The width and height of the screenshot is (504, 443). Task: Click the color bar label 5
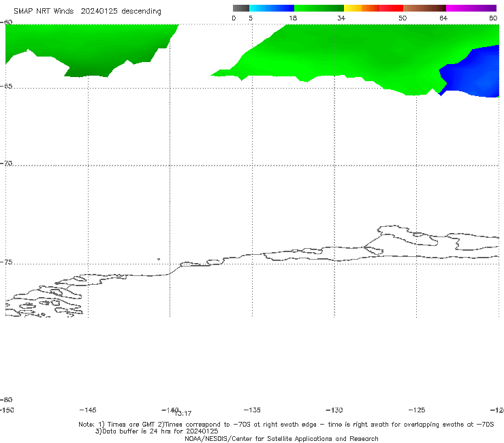point(251,18)
